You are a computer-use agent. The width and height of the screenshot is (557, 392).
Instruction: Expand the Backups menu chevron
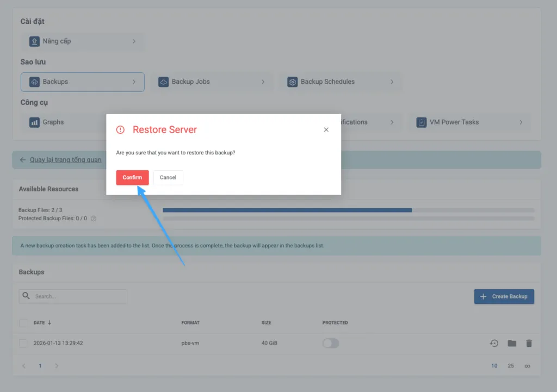coord(134,82)
